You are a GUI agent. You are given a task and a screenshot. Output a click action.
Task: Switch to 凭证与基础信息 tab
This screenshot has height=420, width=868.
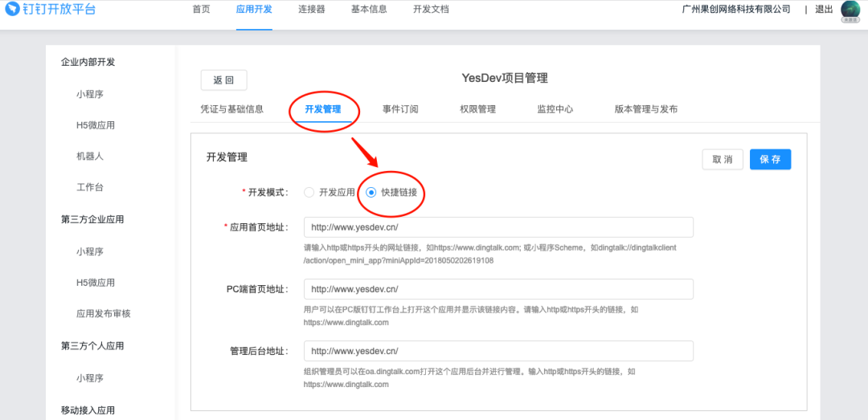[x=232, y=109]
